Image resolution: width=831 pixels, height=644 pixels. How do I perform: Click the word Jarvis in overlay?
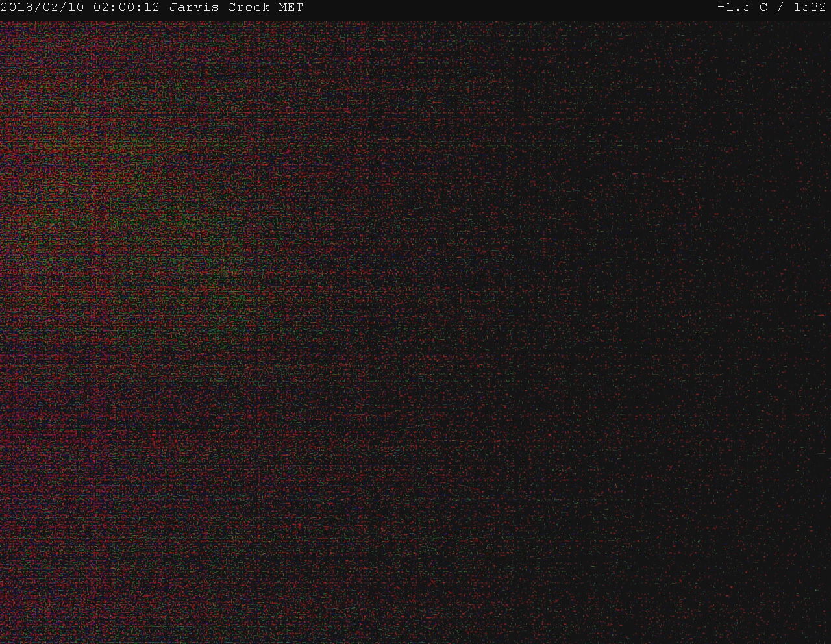[x=194, y=8]
